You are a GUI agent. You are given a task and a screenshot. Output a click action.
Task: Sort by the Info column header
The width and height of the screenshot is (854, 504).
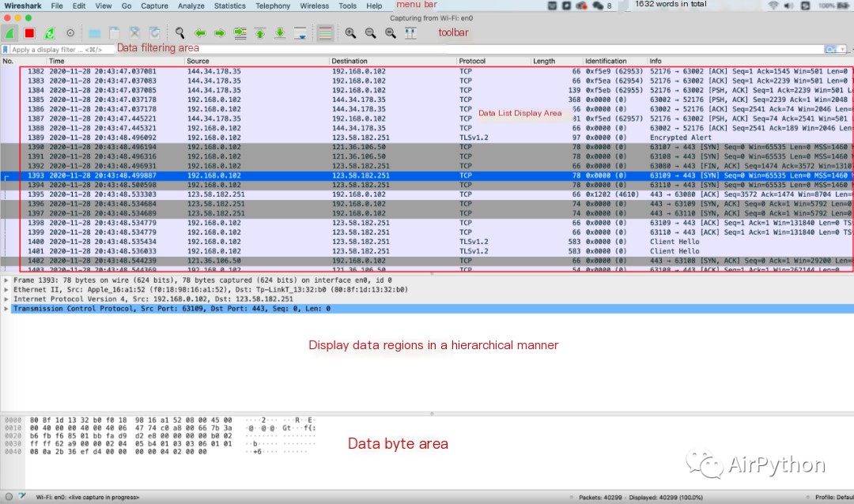750,61
